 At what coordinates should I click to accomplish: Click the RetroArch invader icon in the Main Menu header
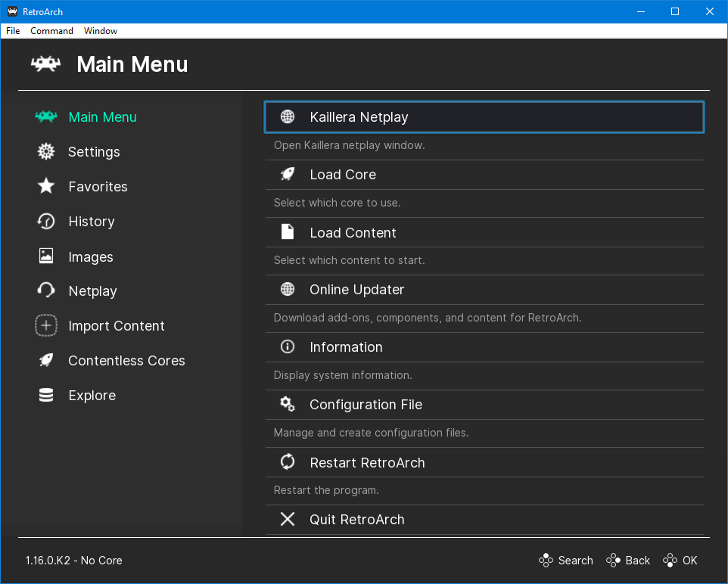click(45, 64)
